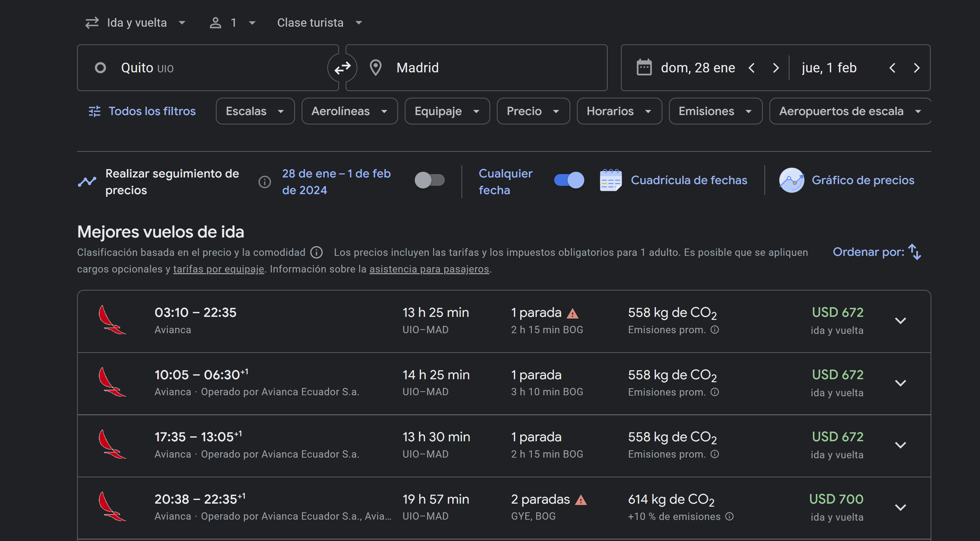Open the Aerolíneas filter menu
This screenshot has width=980, height=541.
click(349, 111)
